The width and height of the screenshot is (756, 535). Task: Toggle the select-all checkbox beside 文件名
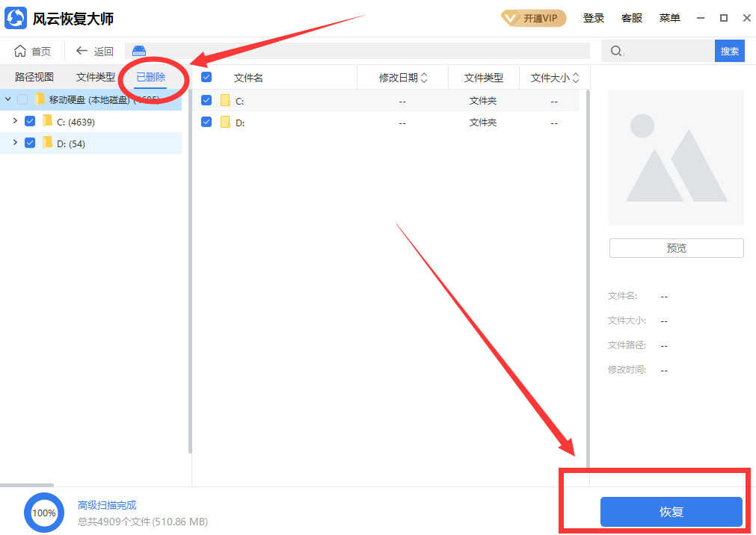206,77
